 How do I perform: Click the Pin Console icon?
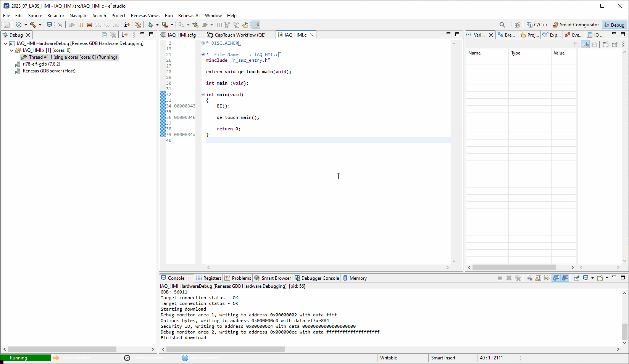[x=576, y=278]
